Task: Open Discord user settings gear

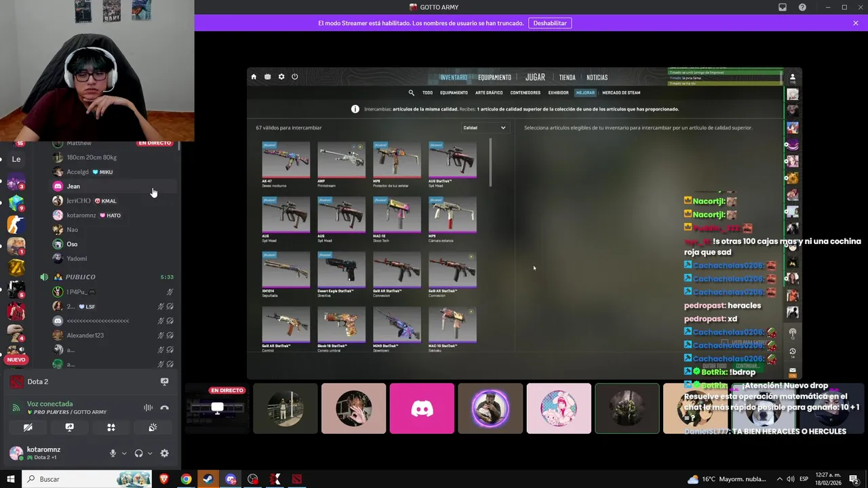Action: coord(164,453)
